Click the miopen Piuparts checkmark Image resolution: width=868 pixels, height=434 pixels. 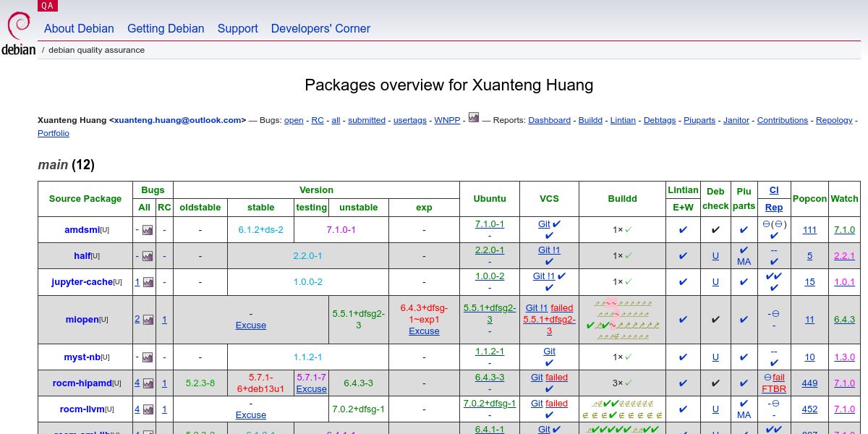click(x=744, y=320)
